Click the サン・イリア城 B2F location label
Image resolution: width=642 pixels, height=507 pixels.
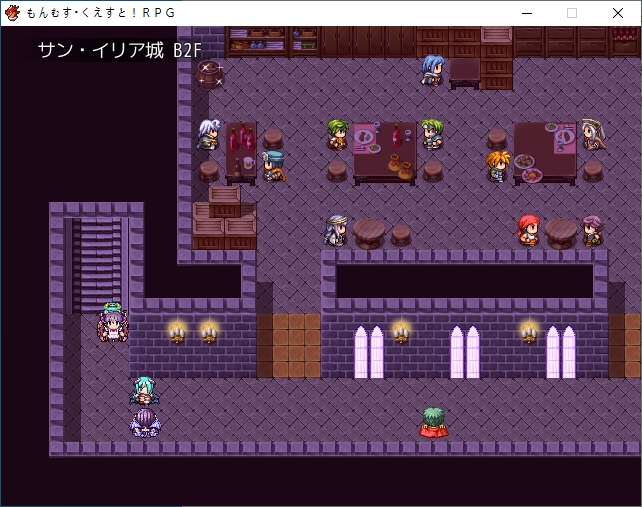[120, 50]
